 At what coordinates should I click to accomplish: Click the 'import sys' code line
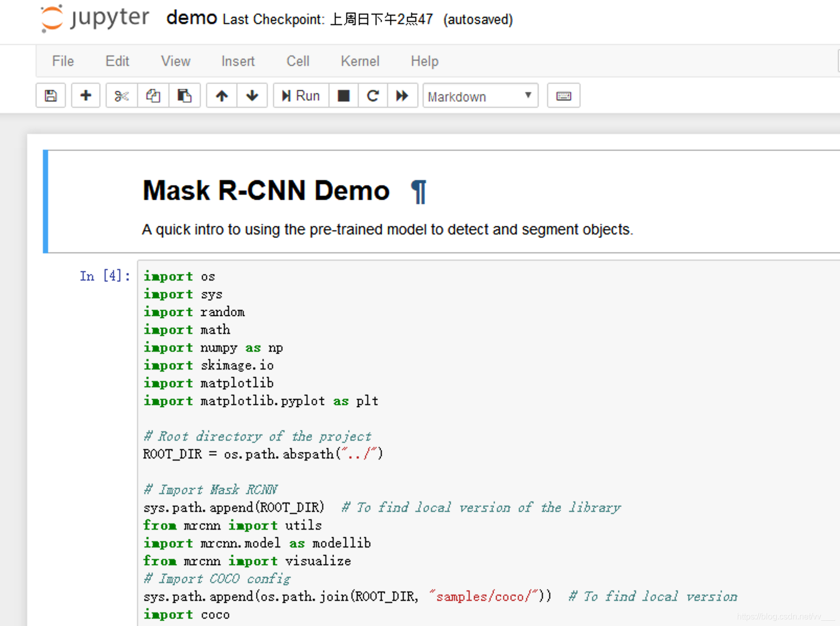(183, 294)
